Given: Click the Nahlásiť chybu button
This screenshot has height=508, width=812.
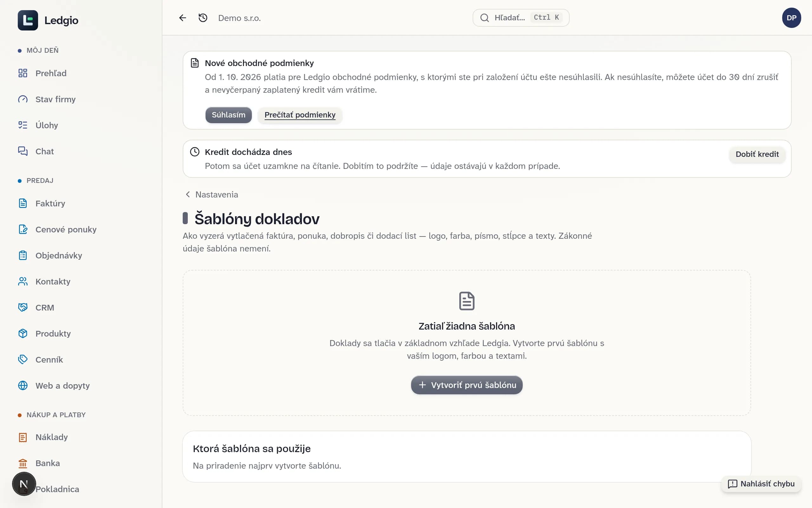Looking at the screenshot, I should 761,484.
